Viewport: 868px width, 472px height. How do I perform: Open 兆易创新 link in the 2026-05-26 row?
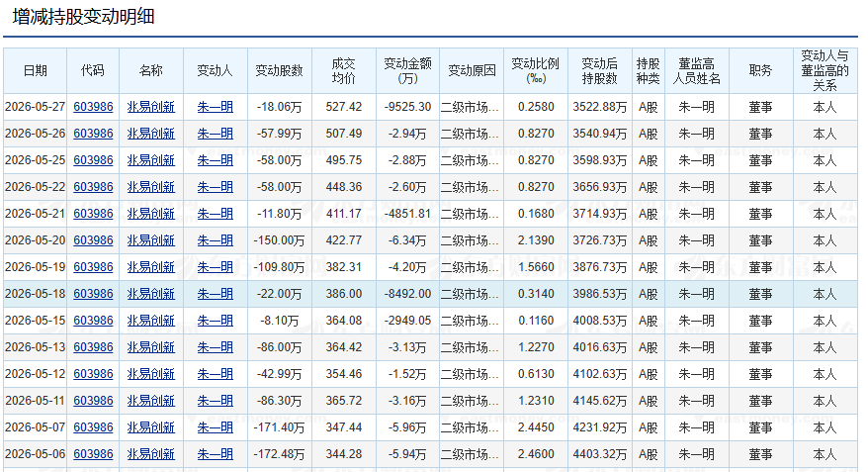click(x=151, y=134)
